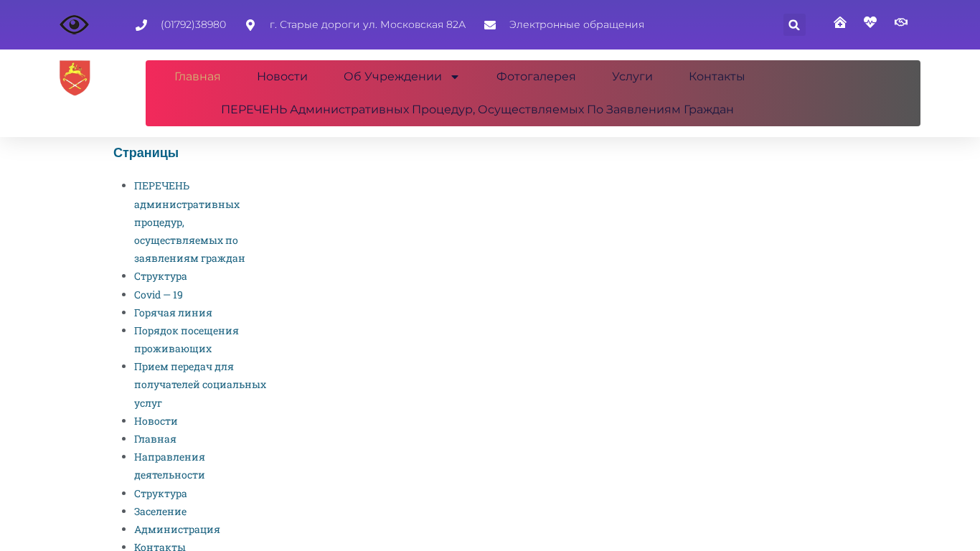Open the address Старые дороги ул. Московская 82А
This screenshot has width=980, height=551.
pyautogui.click(x=367, y=24)
